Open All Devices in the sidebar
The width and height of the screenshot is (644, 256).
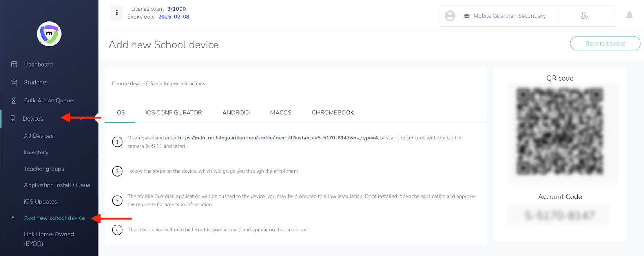(39, 136)
